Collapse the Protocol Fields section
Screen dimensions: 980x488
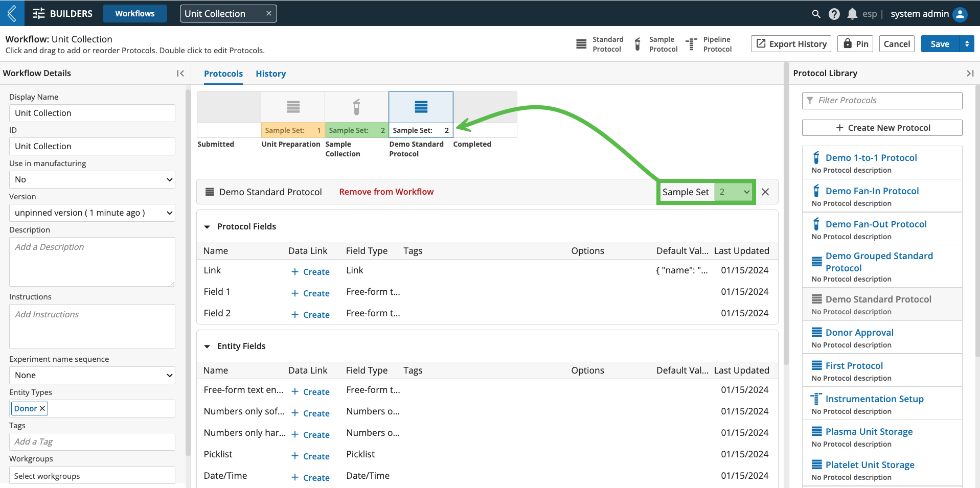[207, 226]
